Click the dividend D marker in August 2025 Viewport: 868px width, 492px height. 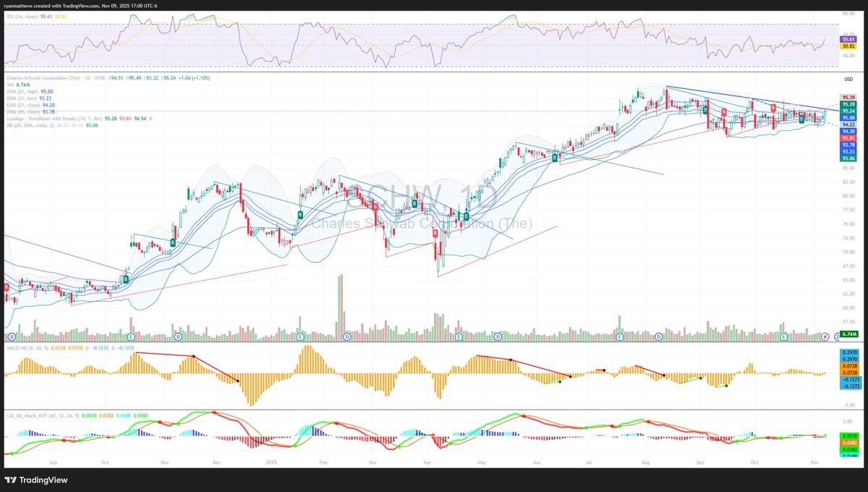tap(658, 336)
